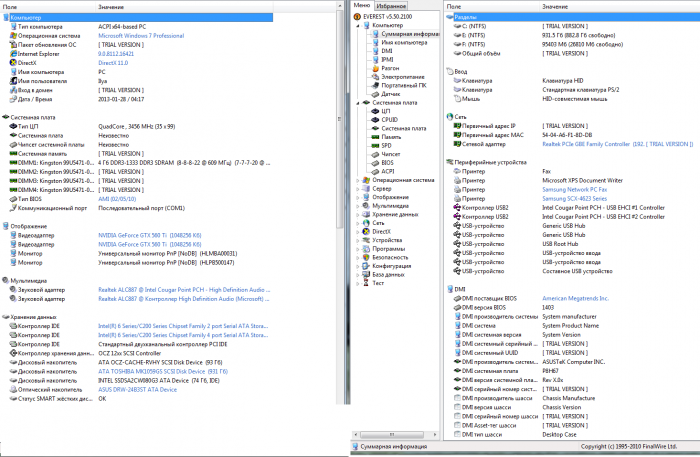This screenshot has height=457, width=700.
Task: Click the Internet Explorer icon in left pane
Action: tap(13, 54)
